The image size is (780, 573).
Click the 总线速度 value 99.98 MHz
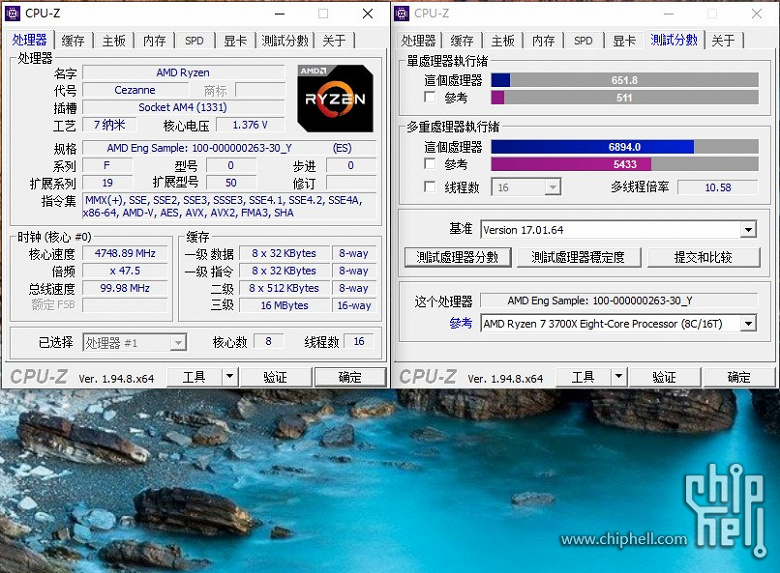pos(125,288)
